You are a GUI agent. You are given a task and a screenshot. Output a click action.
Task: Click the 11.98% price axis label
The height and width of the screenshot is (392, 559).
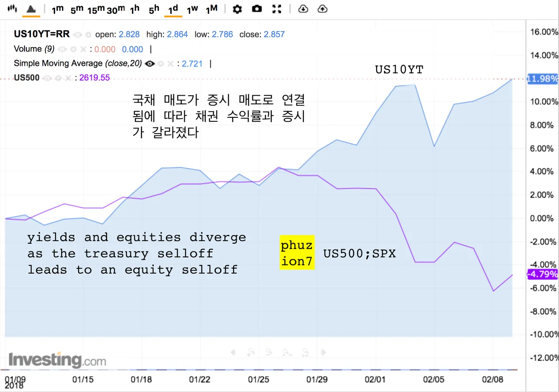(x=543, y=79)
